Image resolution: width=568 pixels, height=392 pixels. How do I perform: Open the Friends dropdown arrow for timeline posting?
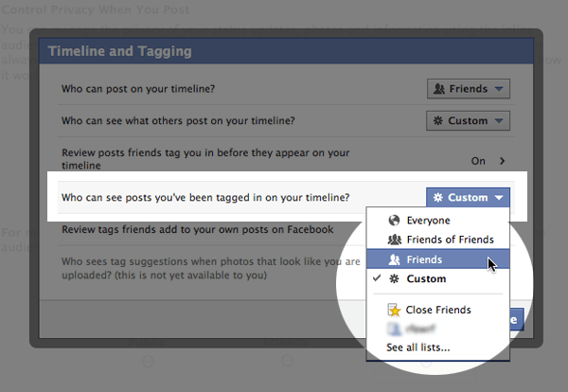point(499,89)
